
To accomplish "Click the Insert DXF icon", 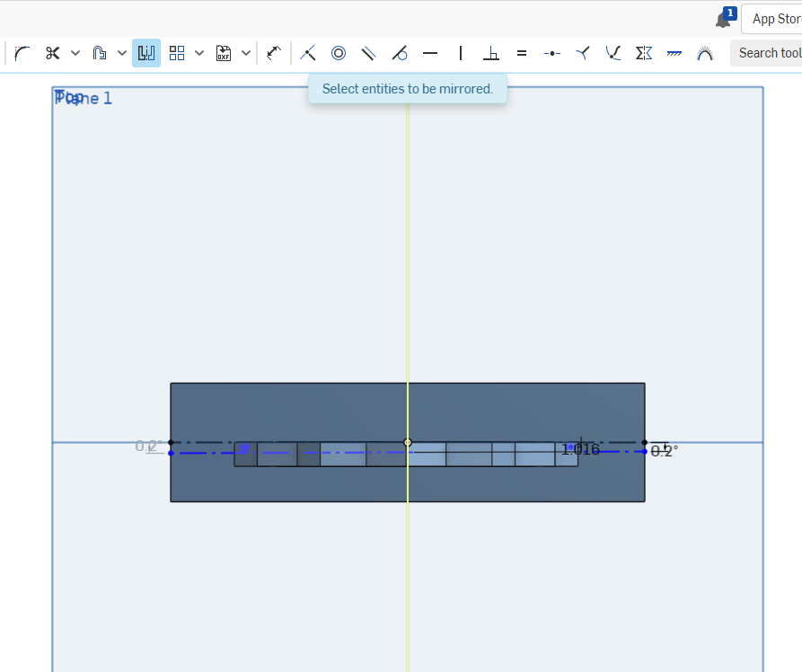I will [224, 53].
